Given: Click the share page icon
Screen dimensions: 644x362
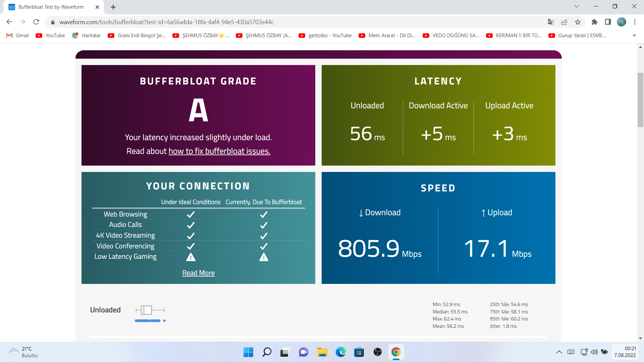Looking at the screenshot, I should tap(564, 22).
